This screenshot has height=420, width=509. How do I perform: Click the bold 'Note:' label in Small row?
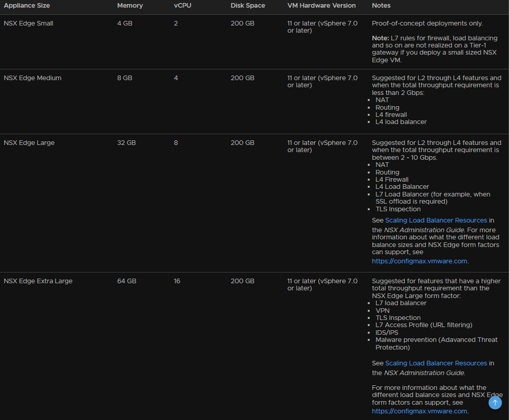[x=380, y=38]
